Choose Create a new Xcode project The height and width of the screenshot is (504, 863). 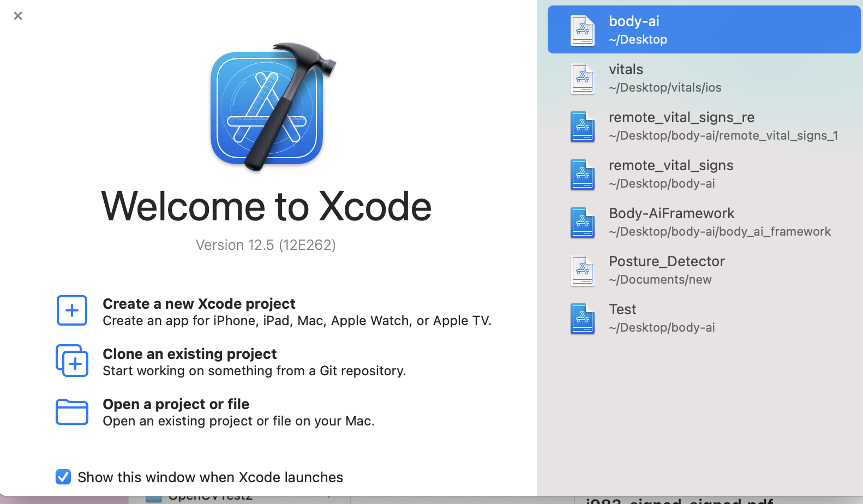tap(274, 311)
